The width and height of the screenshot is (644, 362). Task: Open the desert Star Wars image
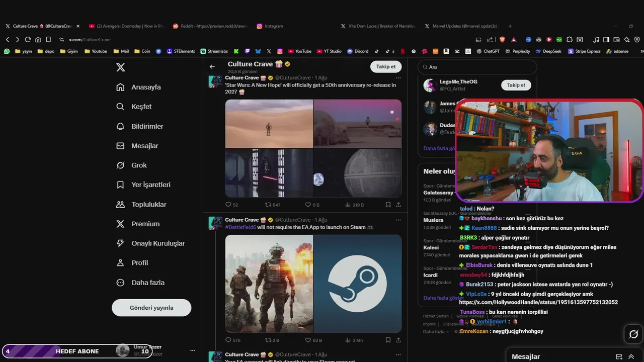[269, 124]
